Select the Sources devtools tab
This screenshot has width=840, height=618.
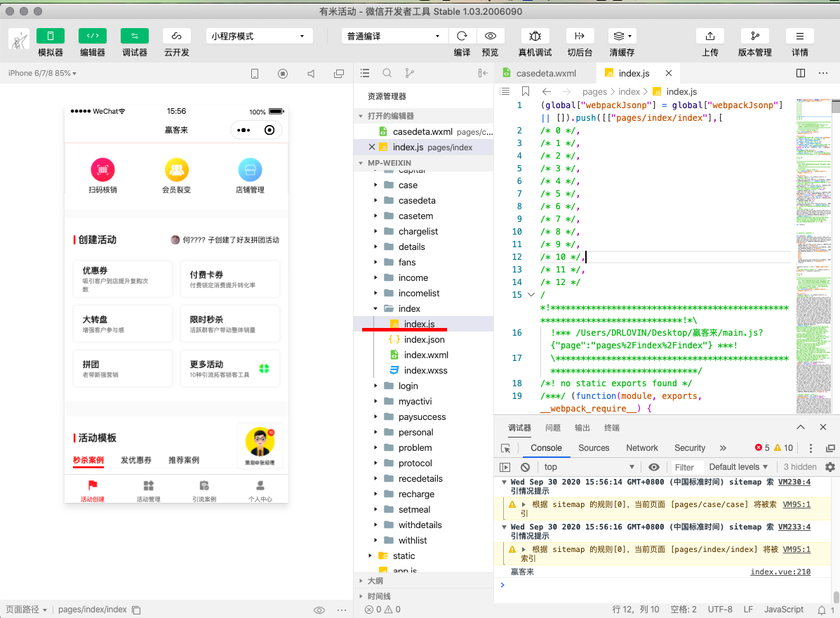click(594, 448)
